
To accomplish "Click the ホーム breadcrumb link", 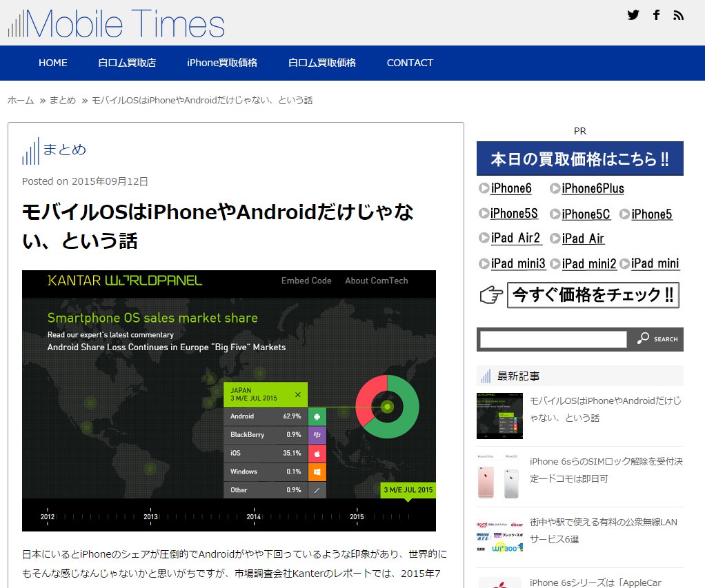I will coord(21,100).
